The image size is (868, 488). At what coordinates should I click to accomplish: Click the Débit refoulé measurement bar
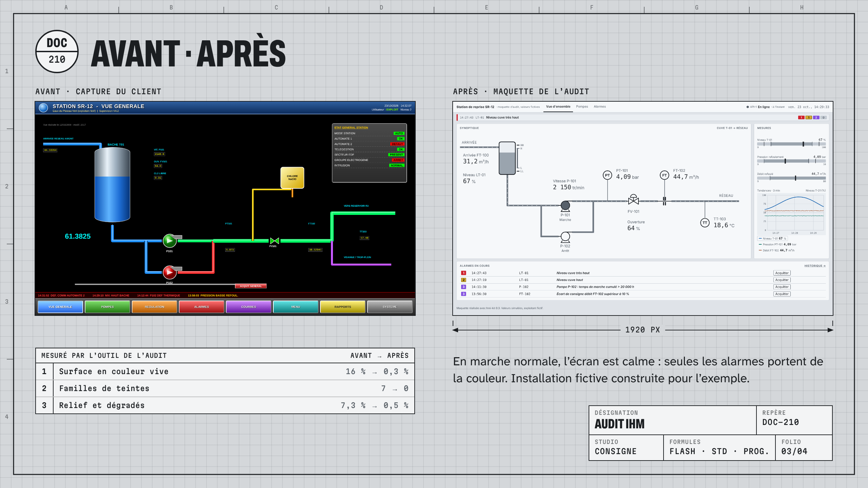tap(791, 178)
